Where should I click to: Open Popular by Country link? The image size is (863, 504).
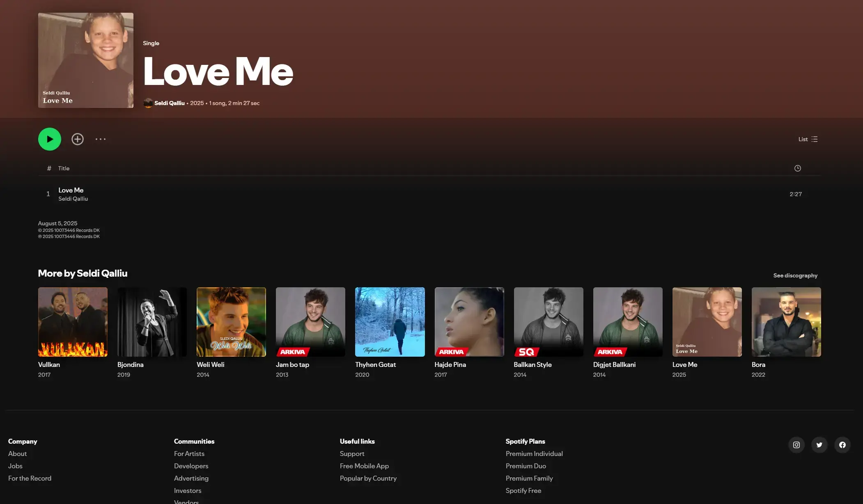pos(368,478)
